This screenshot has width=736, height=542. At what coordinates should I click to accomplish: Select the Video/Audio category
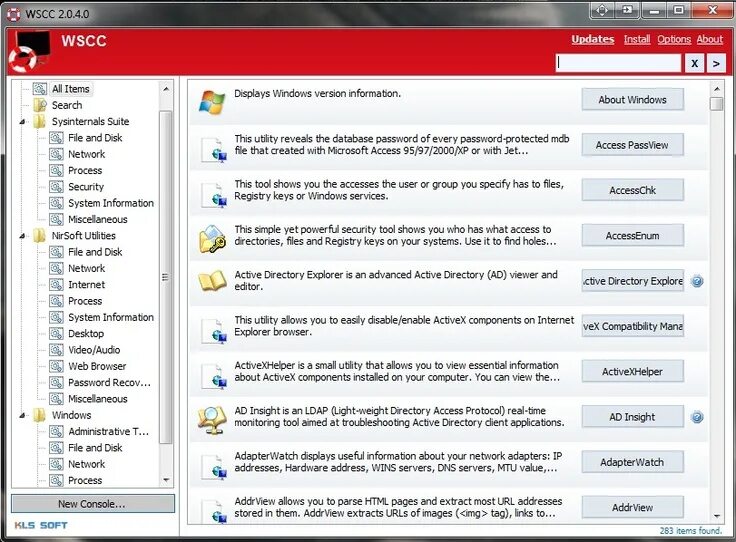(x=94, y=350)
